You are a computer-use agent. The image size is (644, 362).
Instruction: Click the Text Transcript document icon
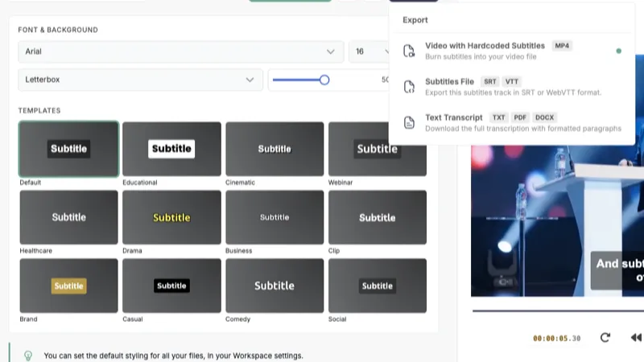409,122
